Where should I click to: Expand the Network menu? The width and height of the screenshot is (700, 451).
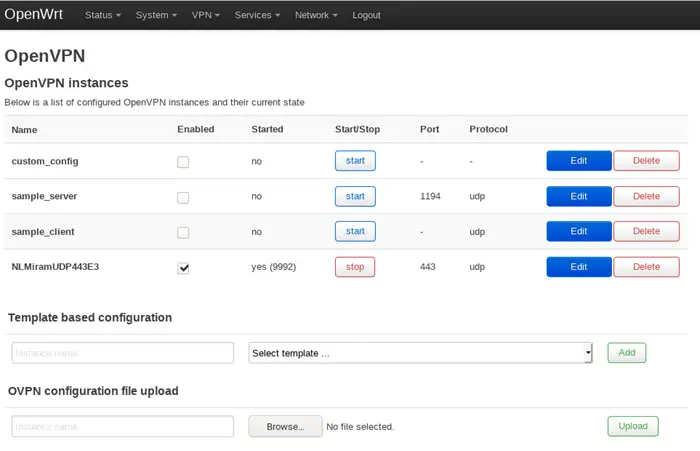coord(316,15)
